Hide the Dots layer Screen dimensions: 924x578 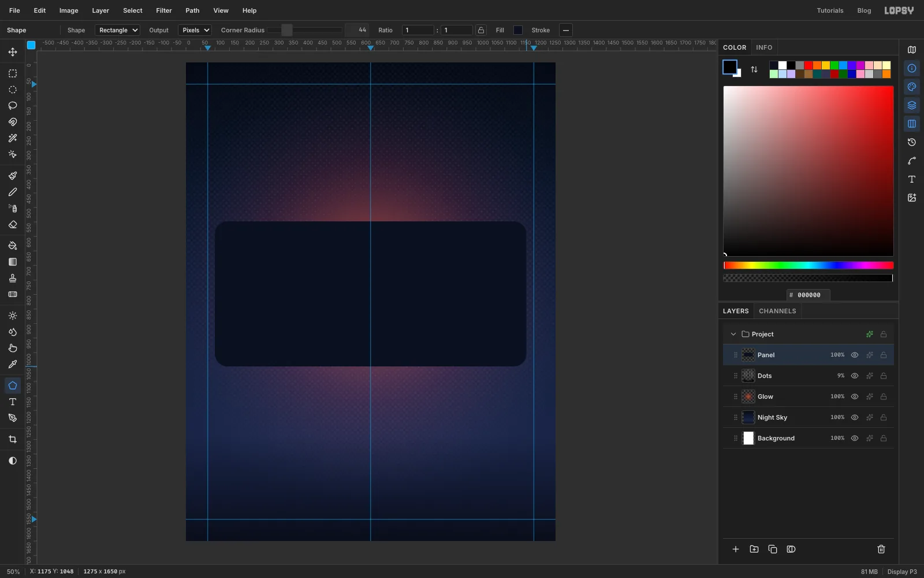pyautogui.click(x=855, y=376)
